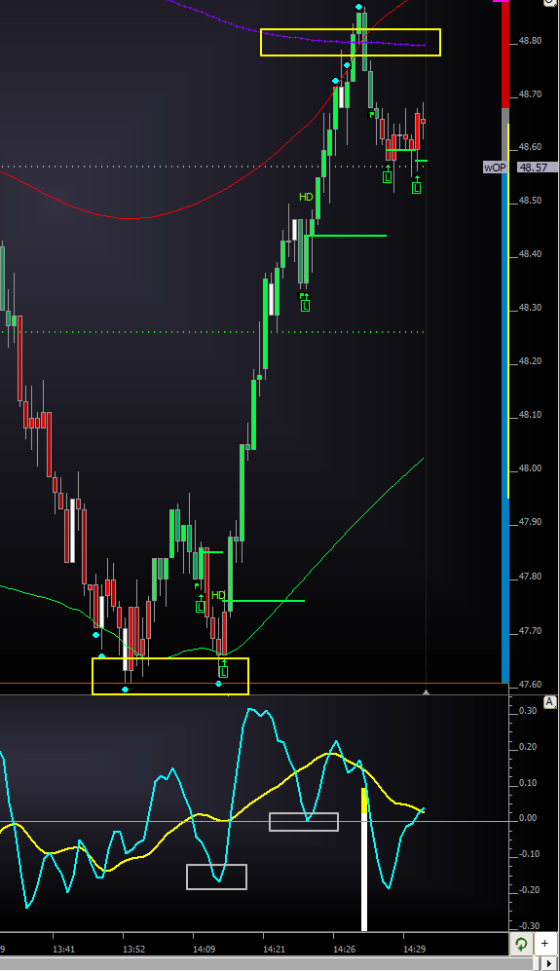The image size is (560, 971).
Task: Click the plus button beside refresh icon
Action: coord(544,944)
